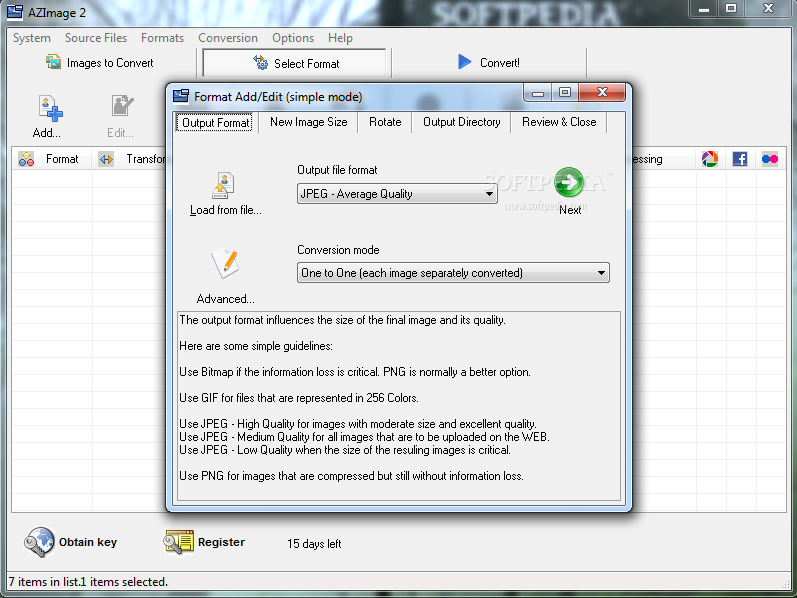
Task: Maximize the Format Add/Edit dialog
Action: tap(565, 93)
